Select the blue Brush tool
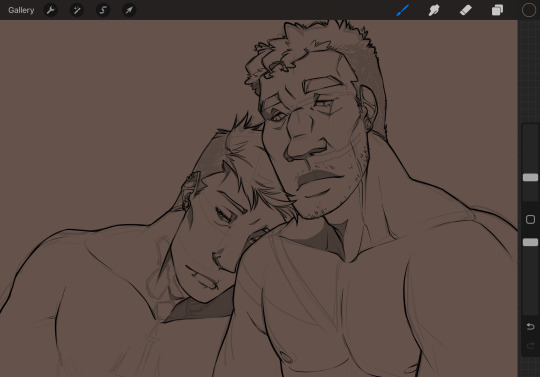Image resolution: width=540 pixels, height=377 pixels. [x=402, y=10]
